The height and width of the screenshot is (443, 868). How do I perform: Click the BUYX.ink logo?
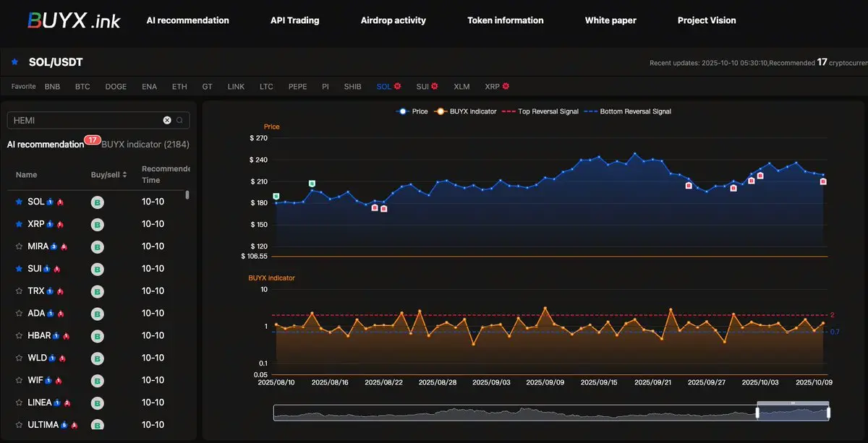click(73, 20)
